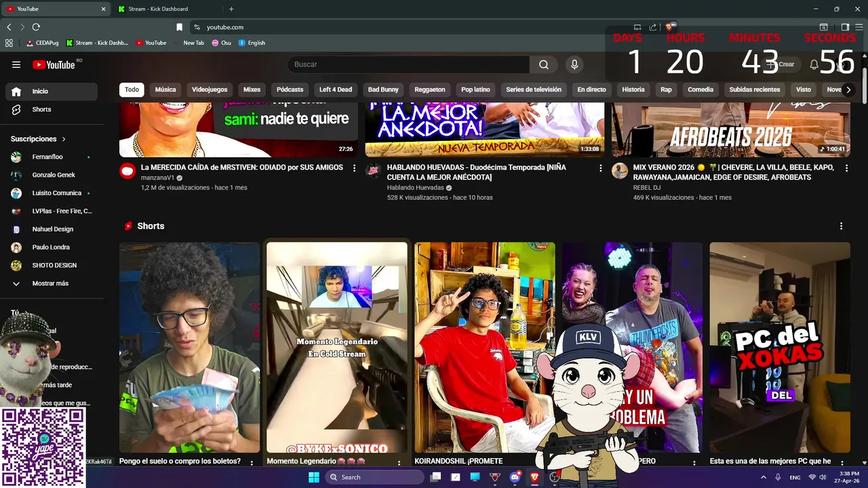Show hidden system tray icons
This screenshot has width=868, height=488.
[x=763, y=477]
